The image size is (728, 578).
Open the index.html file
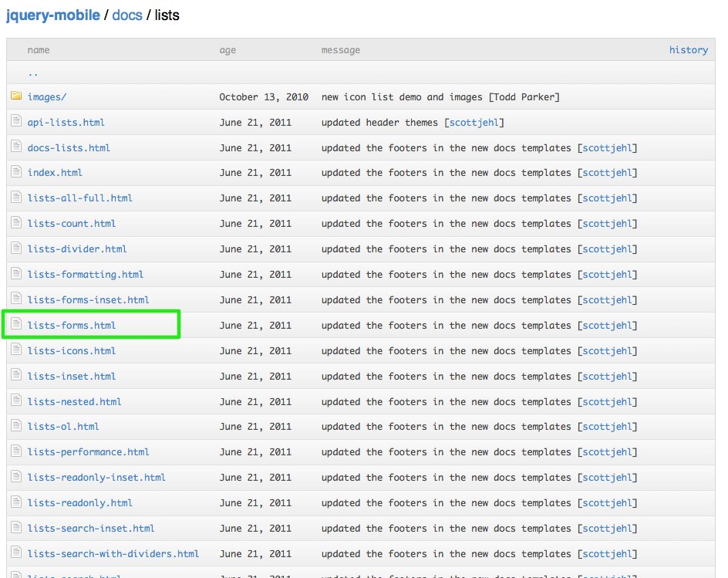[x=55, y=172]
